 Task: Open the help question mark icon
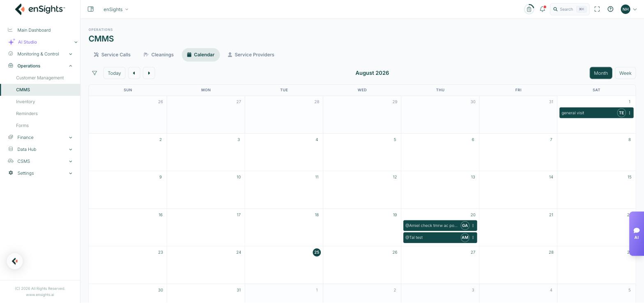610,9
